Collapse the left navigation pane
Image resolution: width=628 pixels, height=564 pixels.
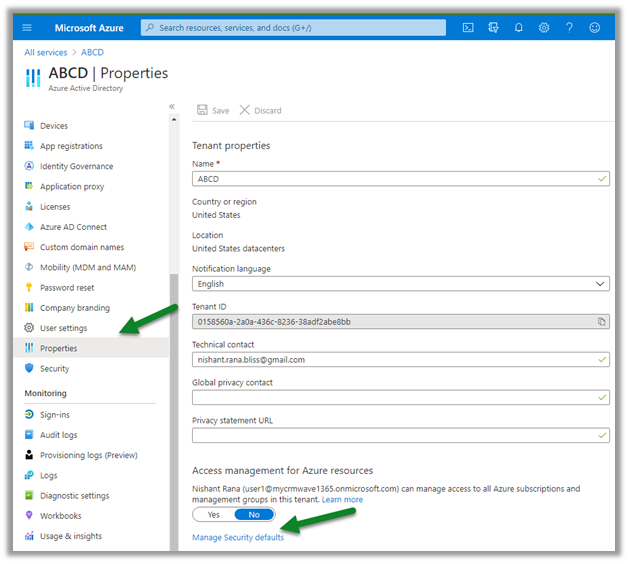[172, 106]
